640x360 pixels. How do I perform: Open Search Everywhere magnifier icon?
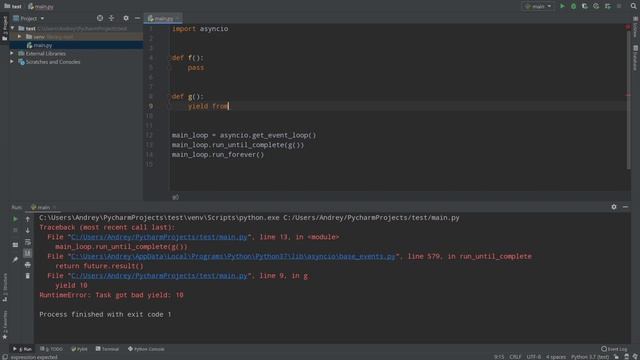pyautogui.click(x=633, y=6)
